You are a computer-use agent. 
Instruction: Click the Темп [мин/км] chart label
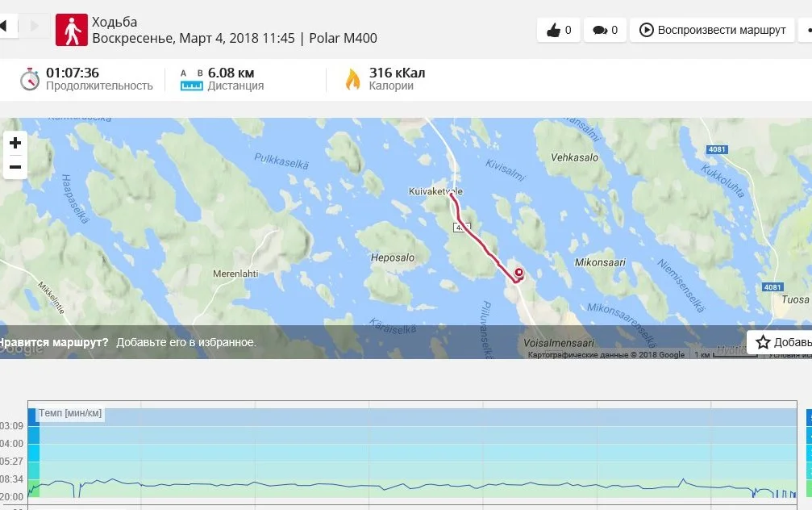tap(71, 413)
